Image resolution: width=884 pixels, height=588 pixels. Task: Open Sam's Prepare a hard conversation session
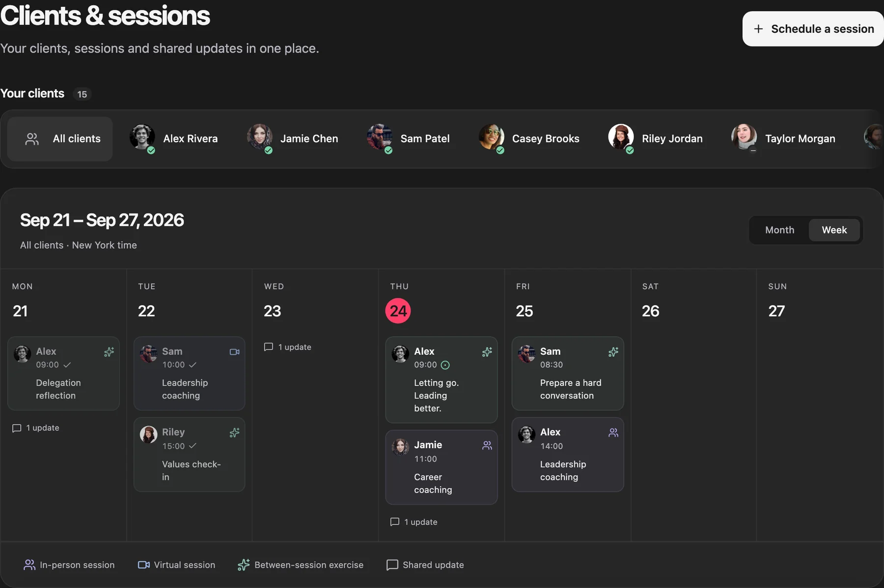(x=568, y=374)
